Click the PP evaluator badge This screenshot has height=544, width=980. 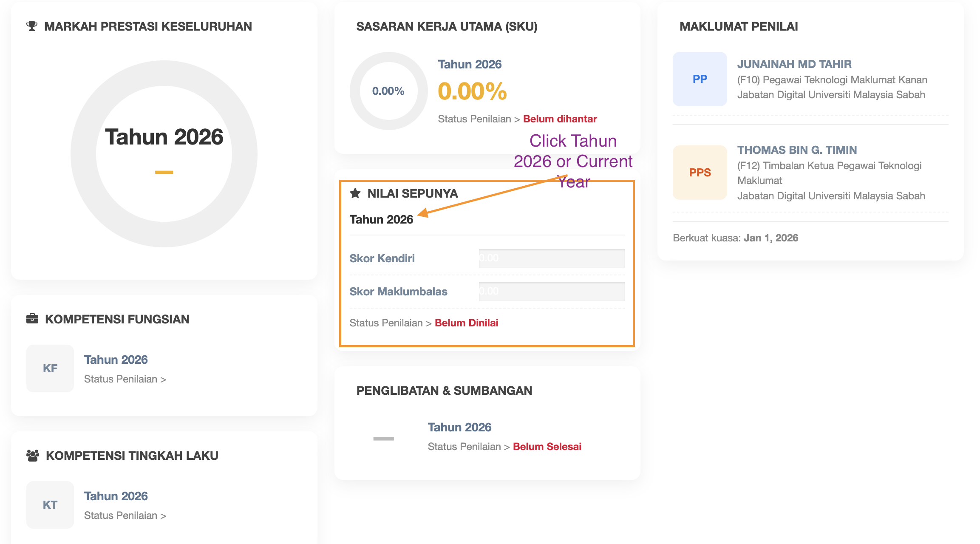tap(700, 79)
